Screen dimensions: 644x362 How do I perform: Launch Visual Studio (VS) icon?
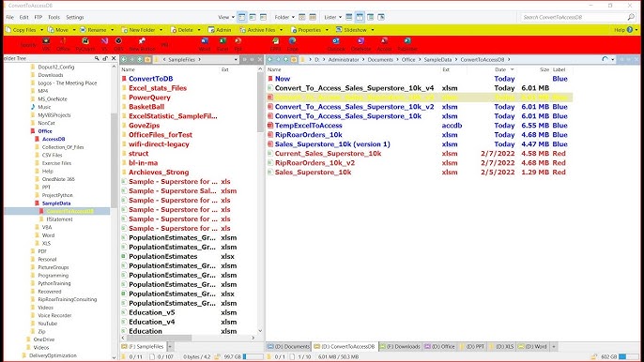pos(104,44)
